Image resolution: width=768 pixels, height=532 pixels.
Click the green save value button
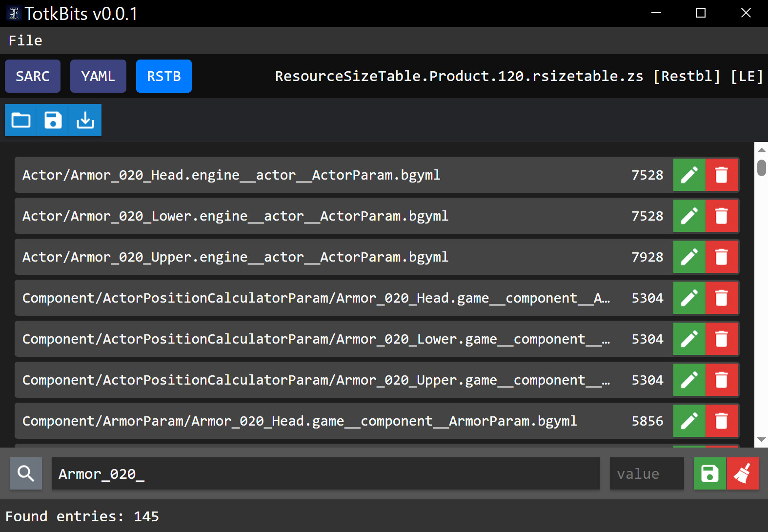(x=710, y=473)
